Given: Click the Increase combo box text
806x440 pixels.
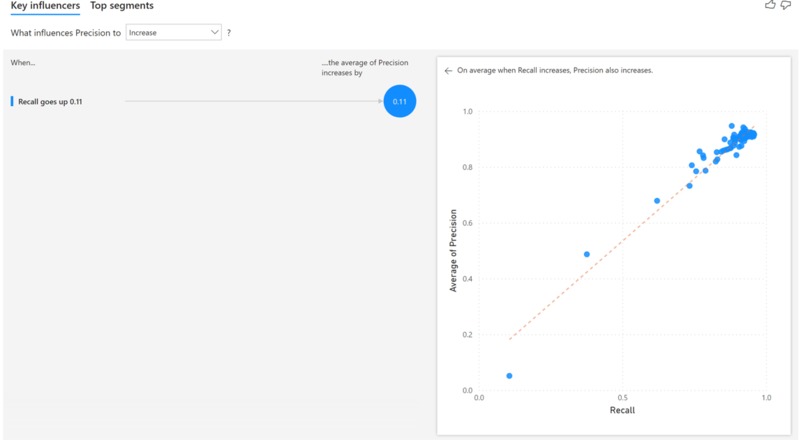Looking at the screenshot, I should [x=143, y=33].
